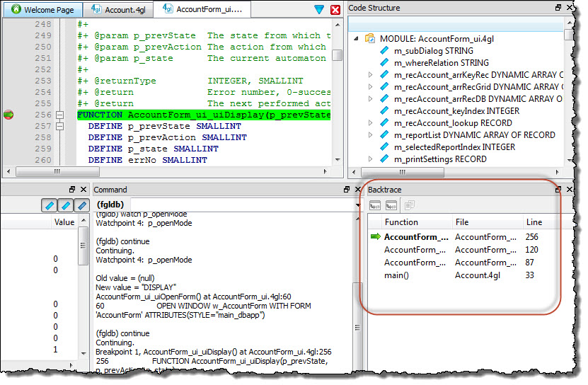Viewport: 588px width, 385px height.
Task: Collapse the MODULE AccountForm_ui.4gl tree node
Action: [356, 38]
